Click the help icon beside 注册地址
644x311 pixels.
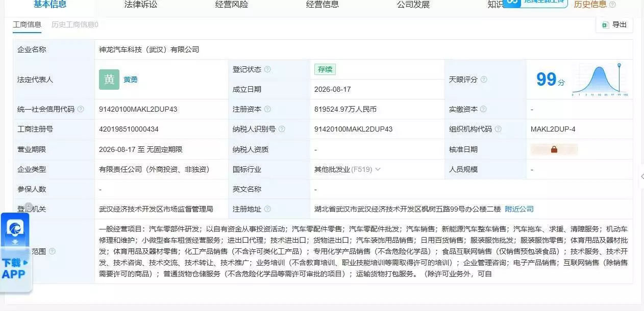[x=267, y=209]
